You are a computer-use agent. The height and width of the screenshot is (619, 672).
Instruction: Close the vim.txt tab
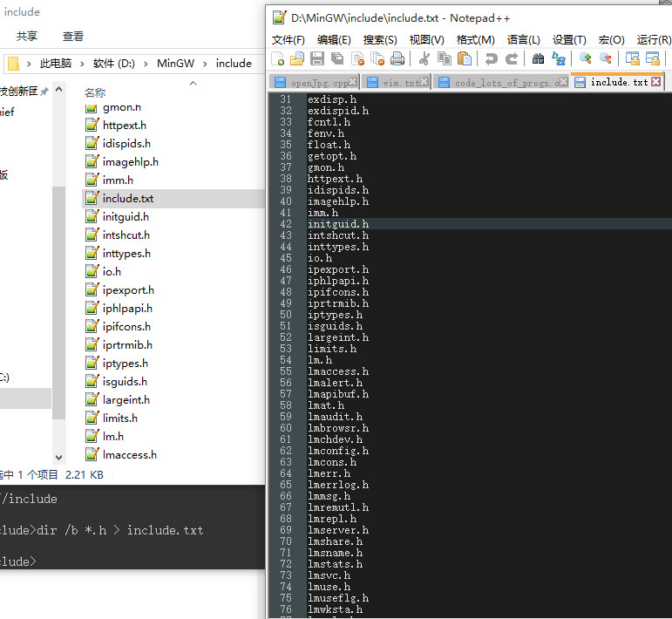point(424,81)
